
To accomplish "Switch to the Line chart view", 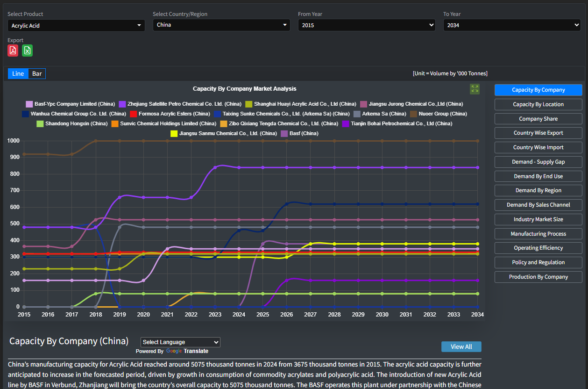I will [x=18, y=74].
